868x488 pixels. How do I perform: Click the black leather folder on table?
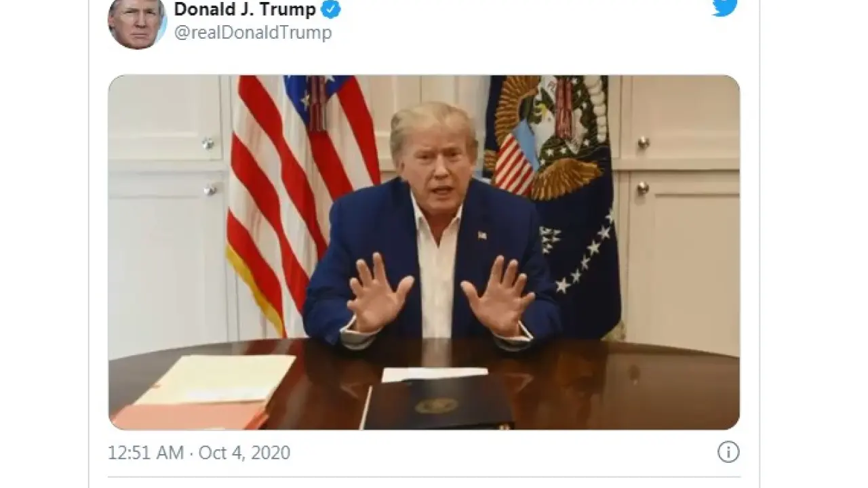coord(437,403)
